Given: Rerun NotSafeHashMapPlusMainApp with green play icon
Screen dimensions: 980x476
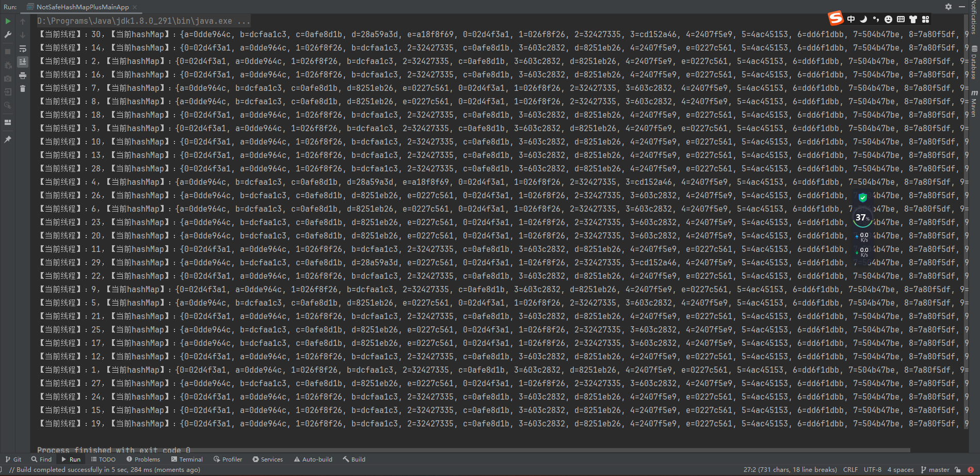Looking at the screenshot, I should point(8,21).
